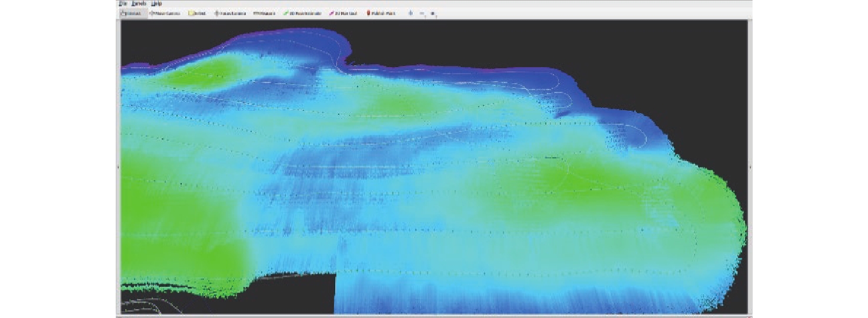868x318 pixels.
Task: Pick the Measure ruler tool
Action: [264, 13]
